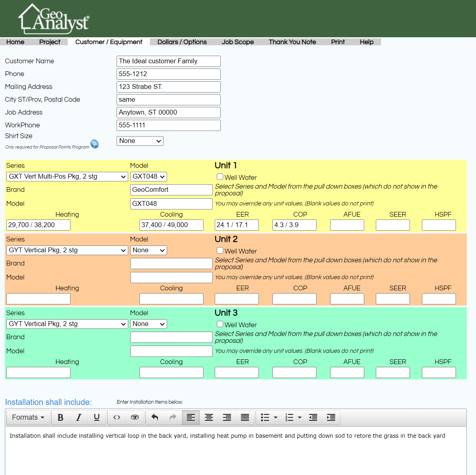Viewport: 476px width, 475px height.
Task: Decrease indent in the editor
Action: pos(313,418)
